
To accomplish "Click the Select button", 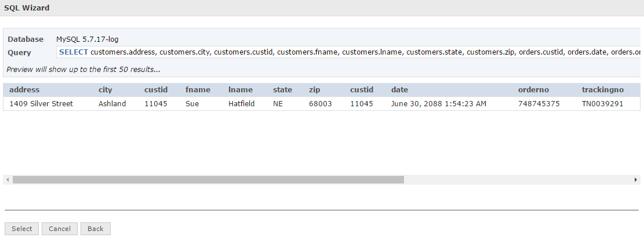I will (22, 229).
